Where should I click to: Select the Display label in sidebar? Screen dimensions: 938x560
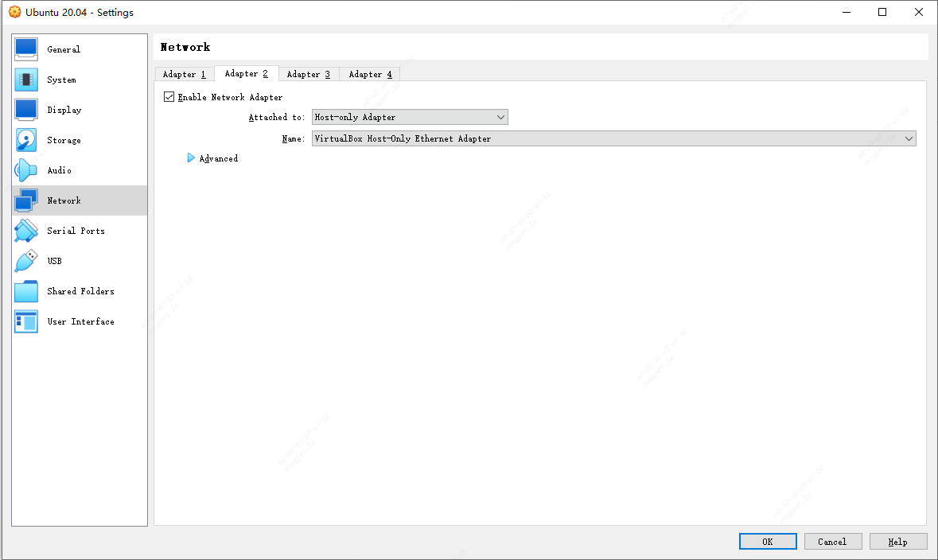pos(64,110)
